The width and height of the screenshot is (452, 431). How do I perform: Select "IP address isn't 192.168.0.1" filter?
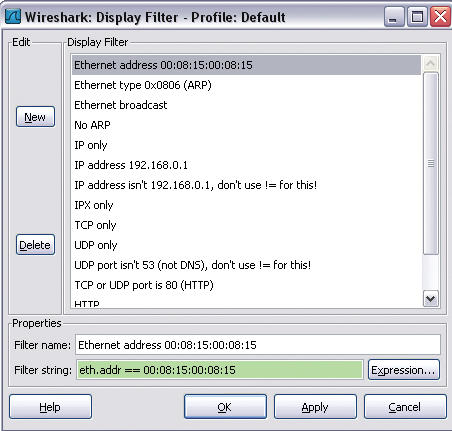(x=247, y=185)
